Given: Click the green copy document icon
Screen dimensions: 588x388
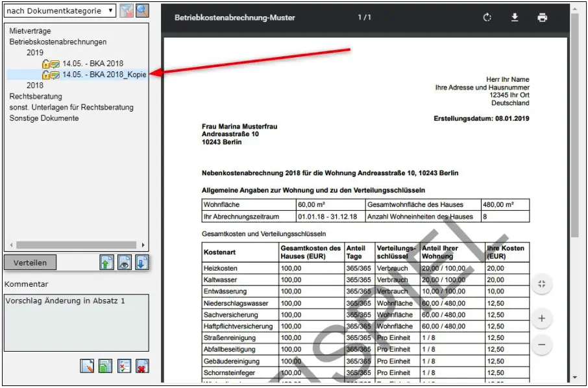Looking at the screenshot, I should tap(105, 366).
